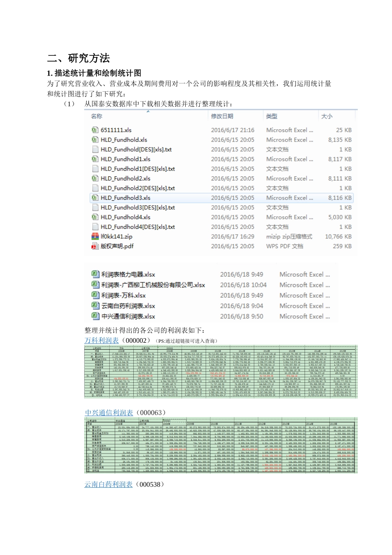The height and width of the screenshot is (555, 392).
Task: Sort files by the 类型 column header
Action: pyautogui.click(x=272, y=116)
